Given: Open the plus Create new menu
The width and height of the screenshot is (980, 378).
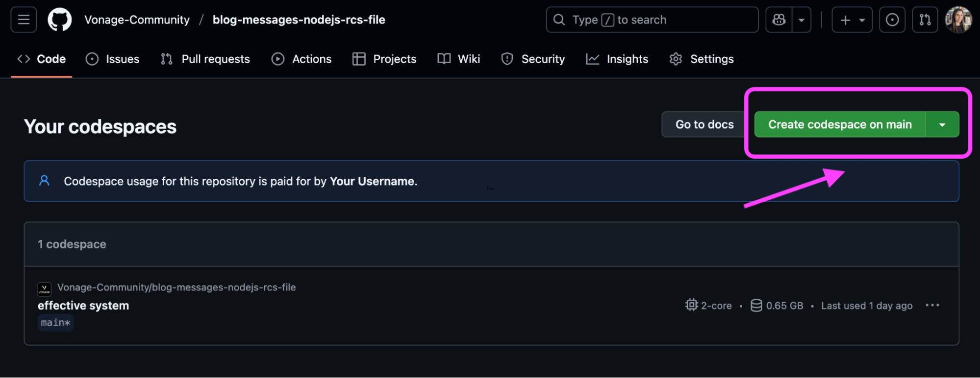Looking at the screenshot, I should [852, 20].
